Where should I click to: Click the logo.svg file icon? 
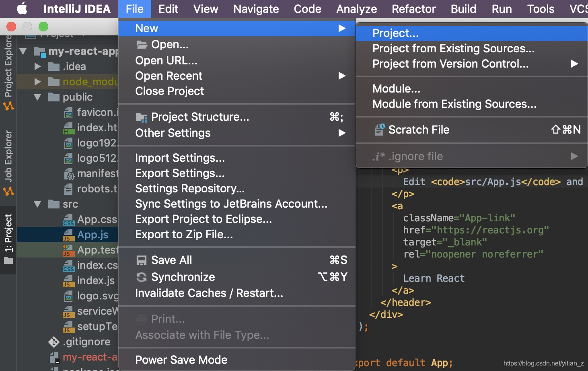tap(69, 296)
